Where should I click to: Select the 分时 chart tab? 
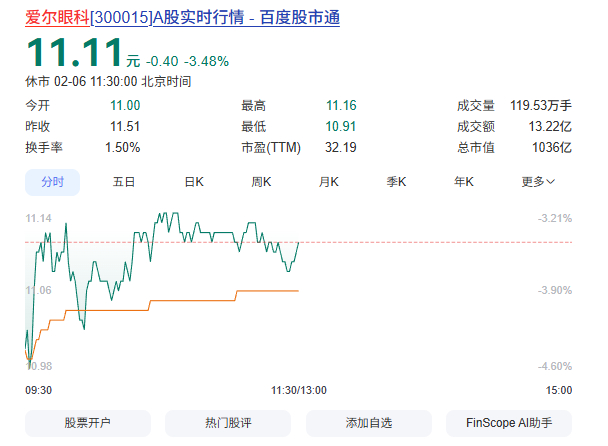click(x=52, y=182)
